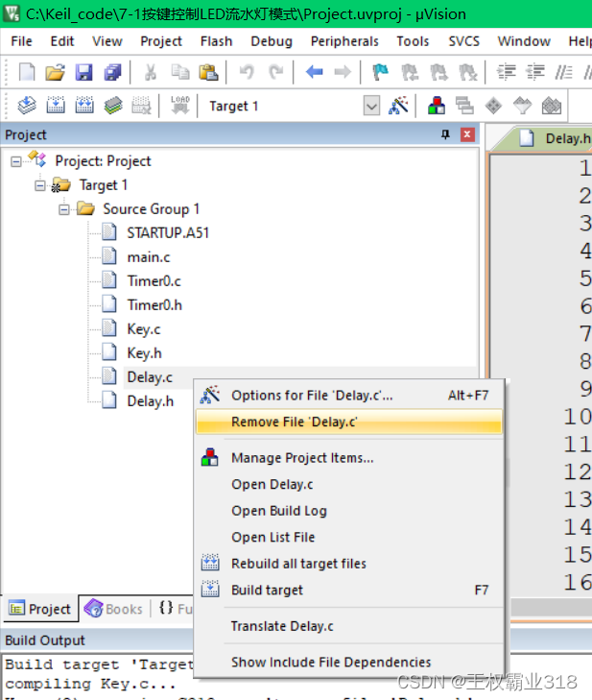Create a new file with toolbar icon
This screenshot has height=700, width=592.
click(x=27, y=72)
